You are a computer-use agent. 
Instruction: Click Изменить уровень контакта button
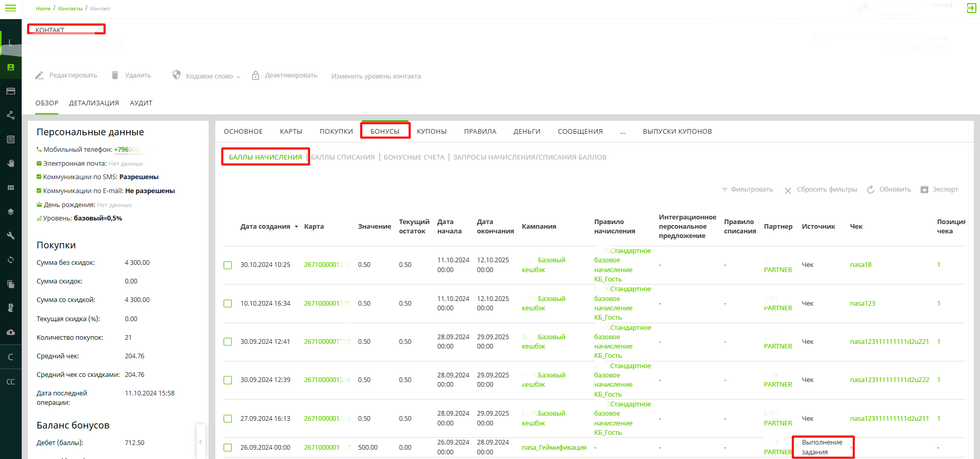pyautogui.click(x=376, y=76)
